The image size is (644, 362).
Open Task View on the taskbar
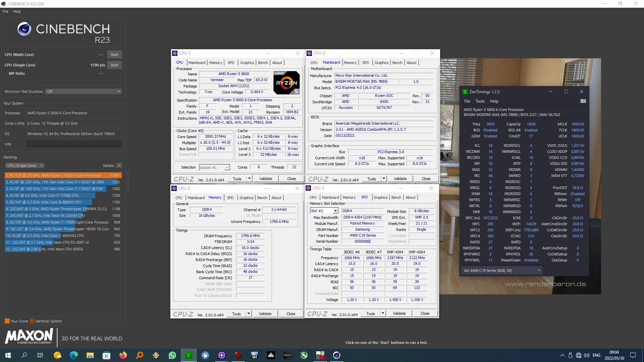(x=40, y=355)
